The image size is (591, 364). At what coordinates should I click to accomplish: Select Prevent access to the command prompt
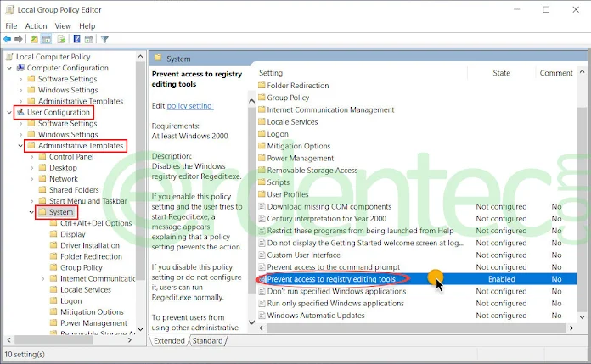(333, 267)
